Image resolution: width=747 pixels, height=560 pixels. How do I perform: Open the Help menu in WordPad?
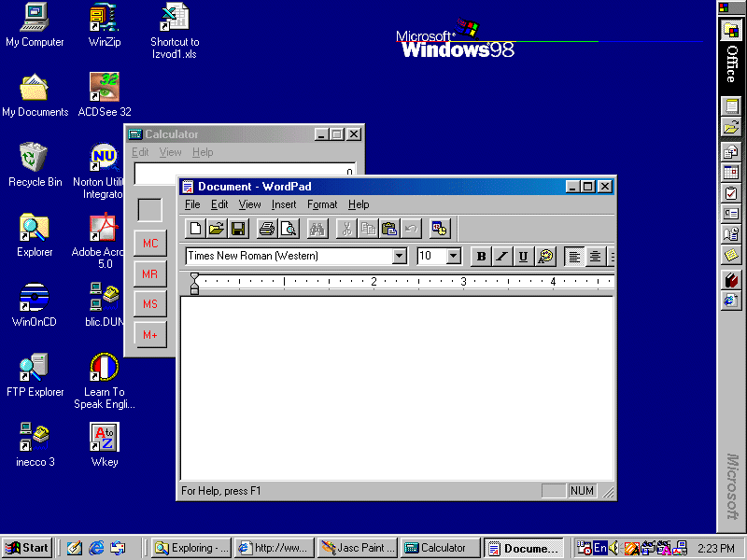[359, 204]
